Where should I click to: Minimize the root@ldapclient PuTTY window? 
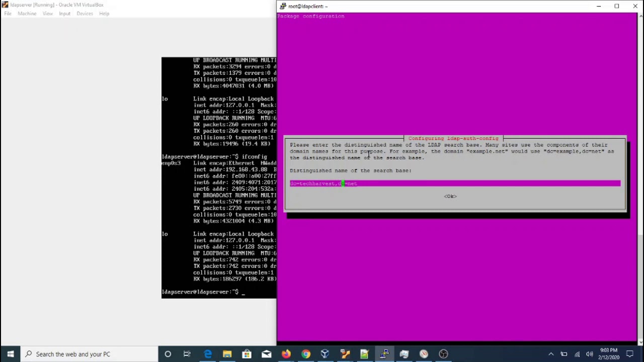click(x=599, y=6)
